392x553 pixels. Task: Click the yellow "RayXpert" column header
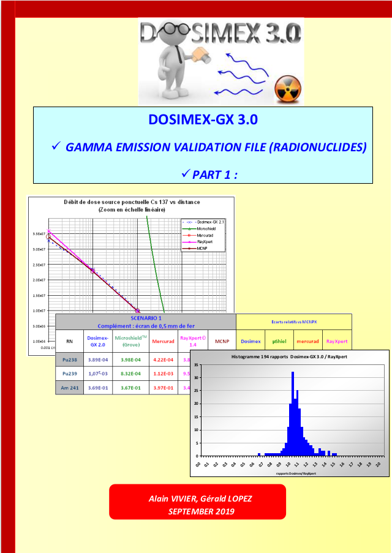[337, 341]
